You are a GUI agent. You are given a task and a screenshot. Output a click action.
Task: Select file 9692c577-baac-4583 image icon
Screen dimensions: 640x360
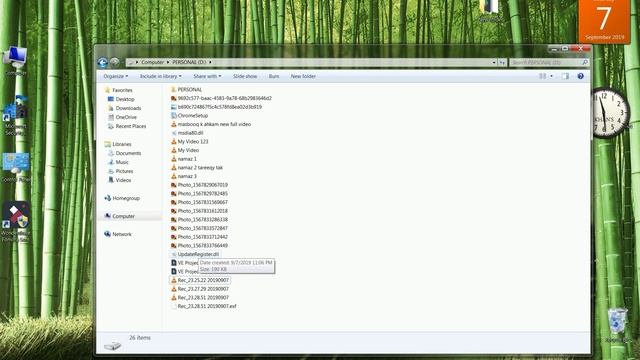click(x=173, y=98)
